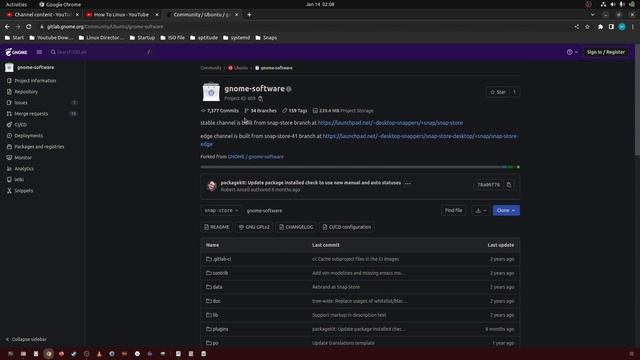The height and width of the screenshot is (360, 640).
Task: Open the Snaps bookmark folder
Action: [266, 38]
